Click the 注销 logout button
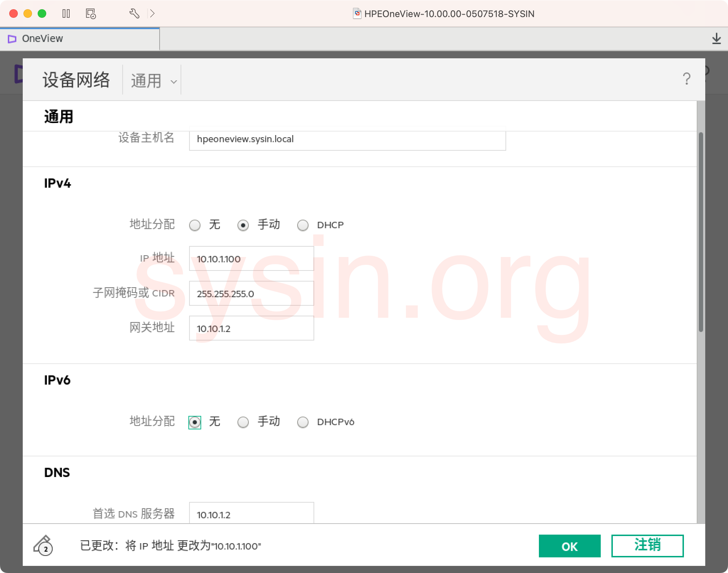 click(648, 546)
